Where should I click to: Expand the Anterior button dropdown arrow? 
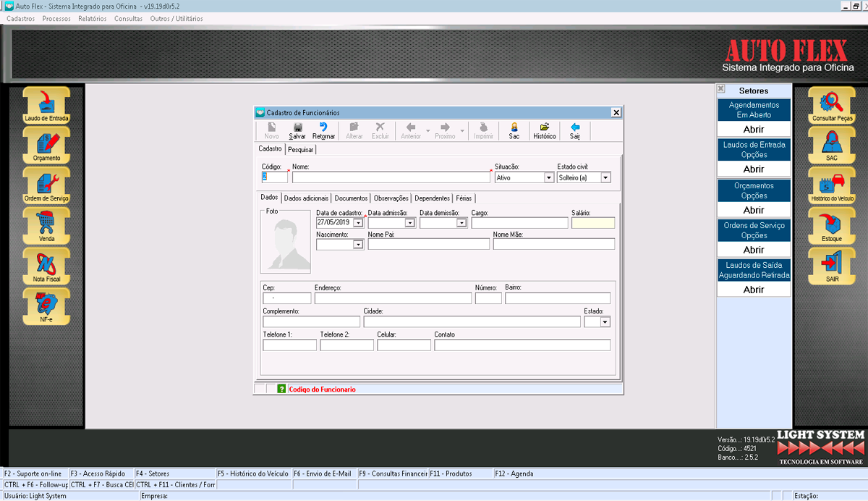click(x=428, y=132)
